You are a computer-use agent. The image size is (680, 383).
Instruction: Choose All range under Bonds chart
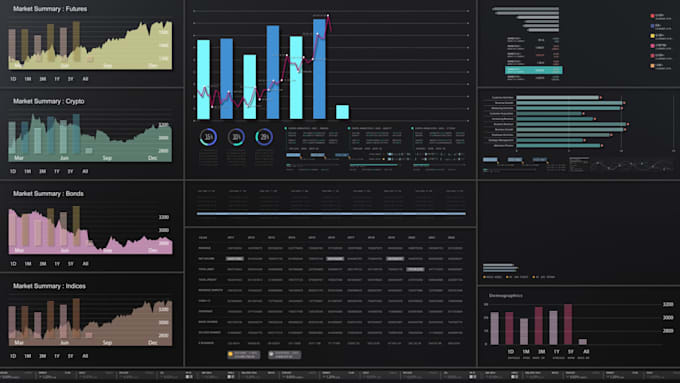coord(85,264)
